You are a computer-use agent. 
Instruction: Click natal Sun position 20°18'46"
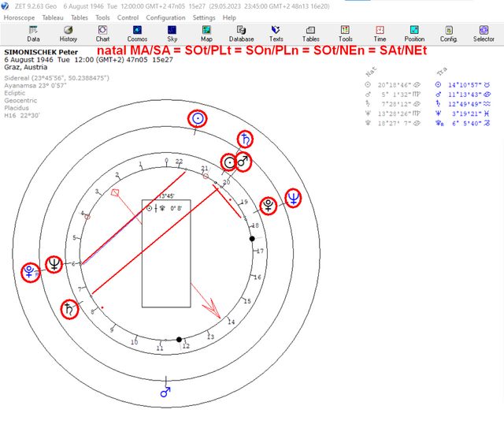point(393,85)
